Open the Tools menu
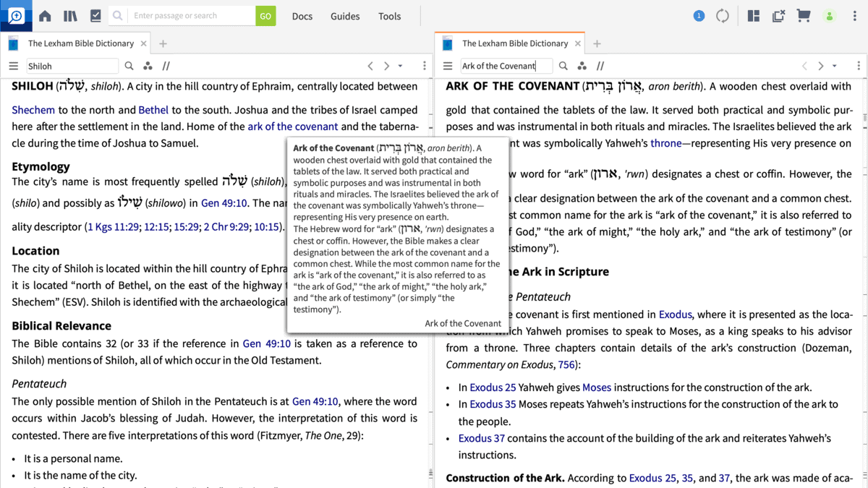The height and width of the screenshot is (488, 868). pos(389,16)
